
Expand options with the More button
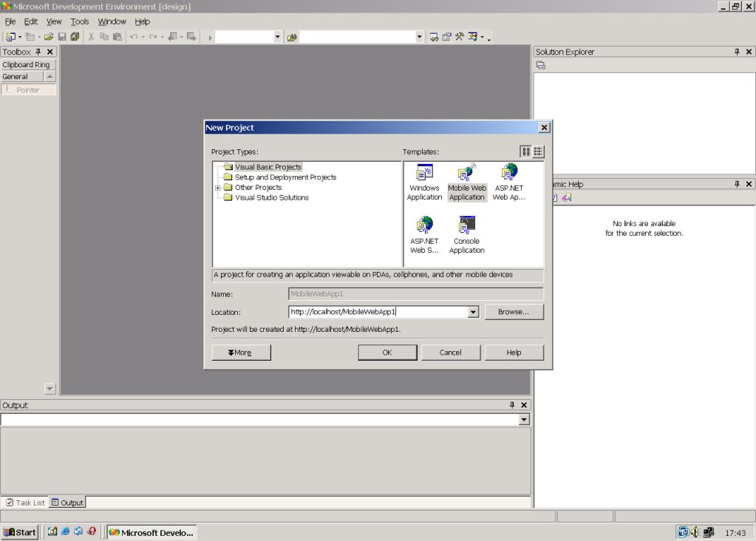point(241,353)
